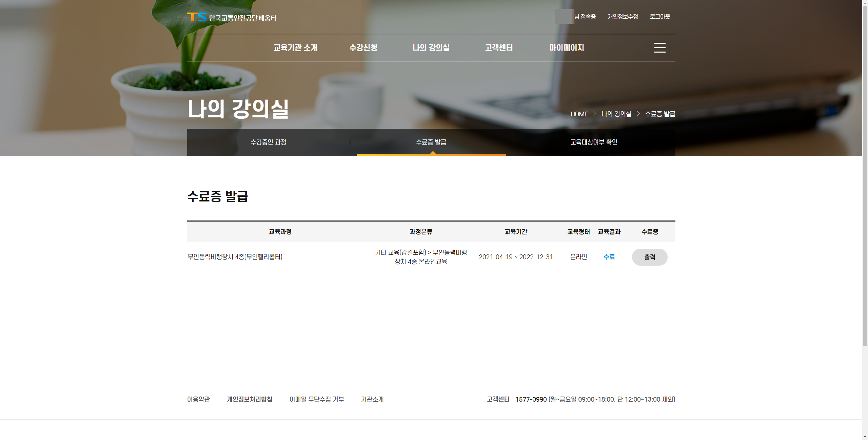
Task: Click education period 2021-04-19 ~ 2022-12-31
Action: point(516,257)
